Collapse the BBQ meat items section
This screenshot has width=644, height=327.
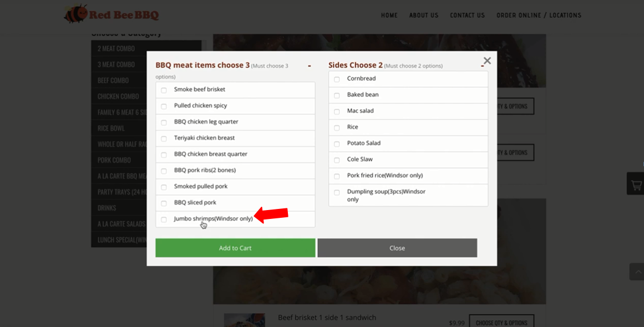[x=309, y=65]
